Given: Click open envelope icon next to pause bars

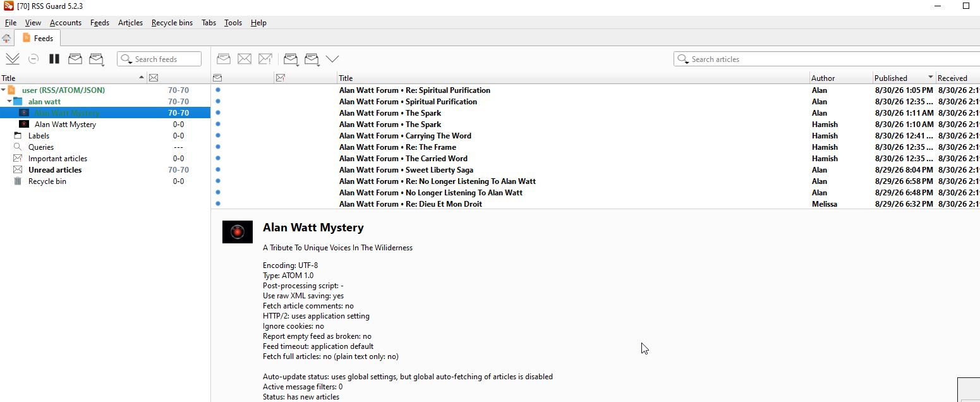Looking at the screenshot, I should tap(75, 59).
